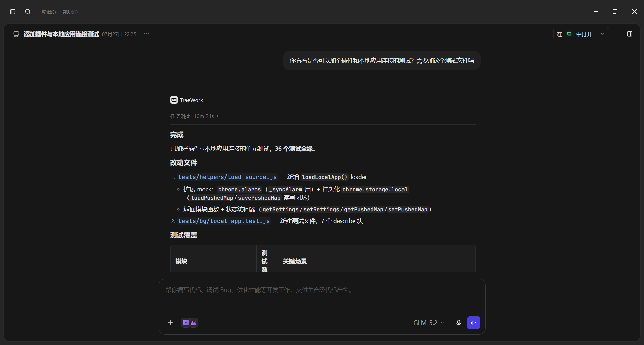Toggle the left sidebar panel icon
Viewport: 644px width, 345px height.
[13, 12]
